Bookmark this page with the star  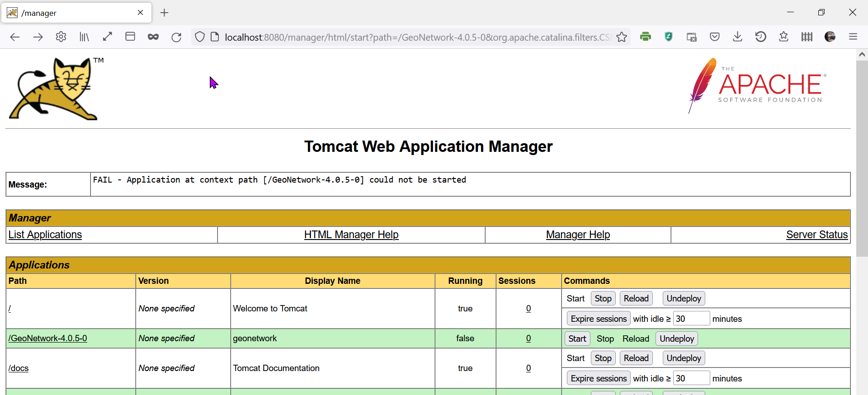pos(622,37)
